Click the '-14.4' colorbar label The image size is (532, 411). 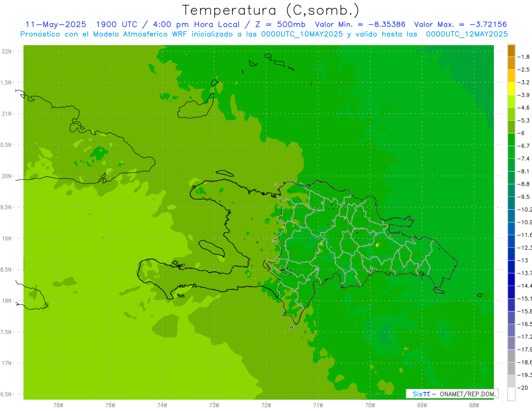(525, 286)
